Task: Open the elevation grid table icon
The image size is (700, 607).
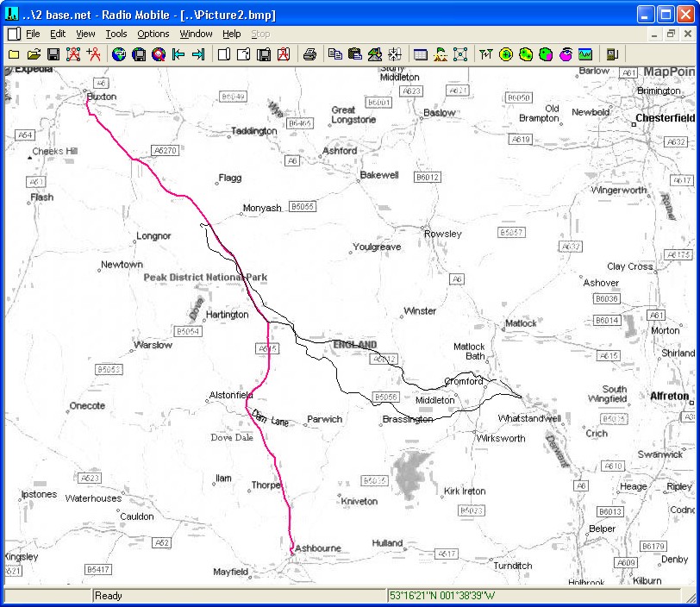Action: coord(421,54)
